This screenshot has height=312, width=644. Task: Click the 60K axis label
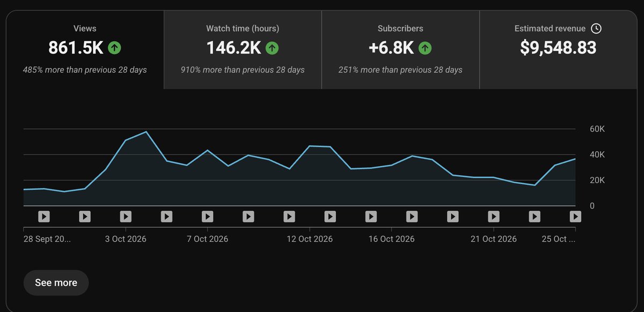coord(597,129)
